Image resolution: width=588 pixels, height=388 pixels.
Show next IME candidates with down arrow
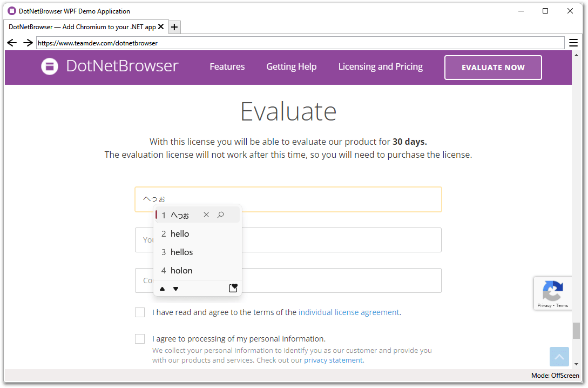(x=175, y=289)
